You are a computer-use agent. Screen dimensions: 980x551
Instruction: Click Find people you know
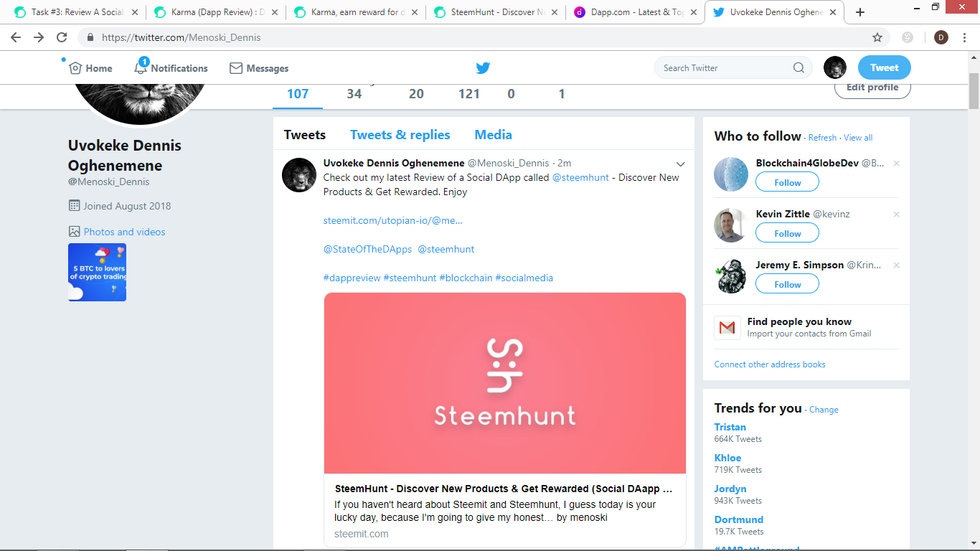(x=799, y=321)
